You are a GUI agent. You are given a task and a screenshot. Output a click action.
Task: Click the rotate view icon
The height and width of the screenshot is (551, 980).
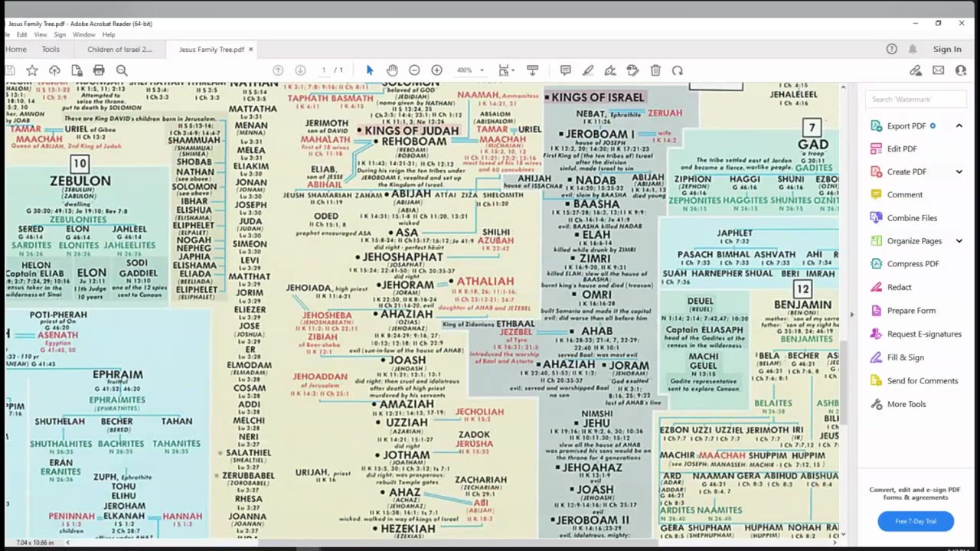pos(678,70)
